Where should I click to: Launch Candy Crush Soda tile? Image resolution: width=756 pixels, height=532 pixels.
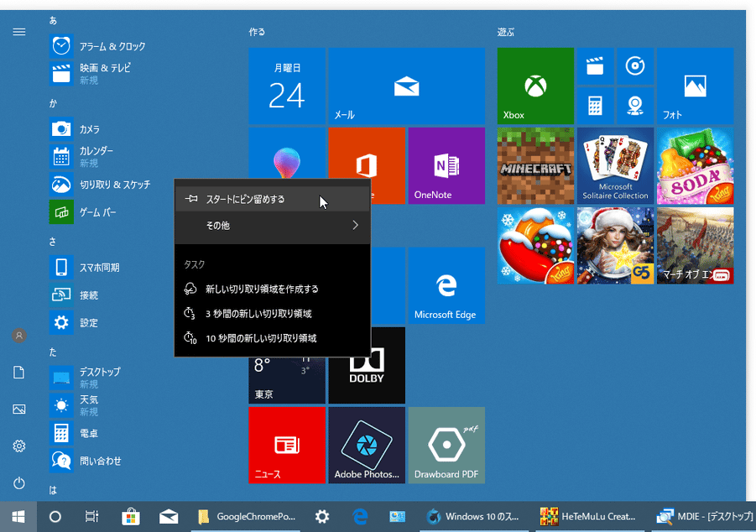(696, 165)
